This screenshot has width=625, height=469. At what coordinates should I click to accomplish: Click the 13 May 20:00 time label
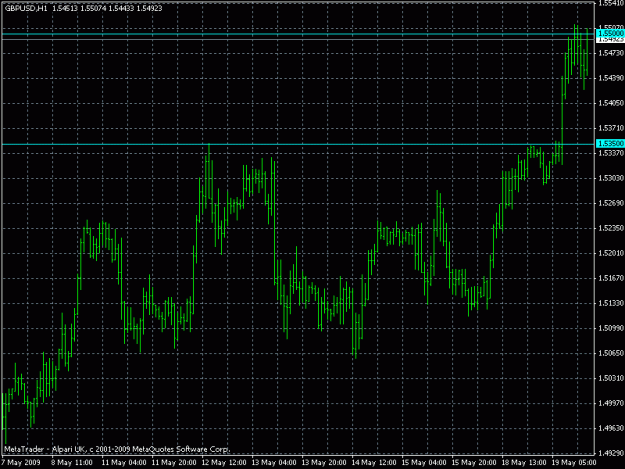(324, 463)
